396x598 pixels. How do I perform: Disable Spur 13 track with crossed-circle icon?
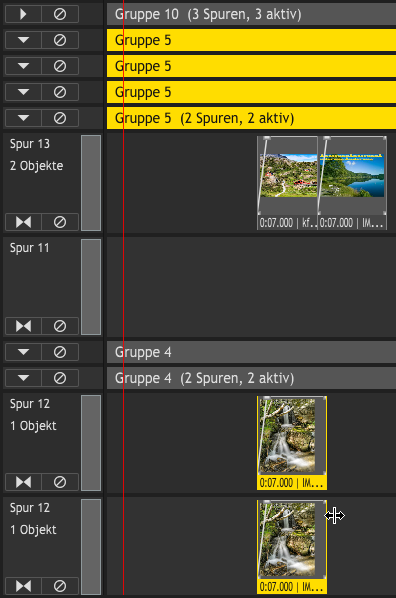click(x=60, y=222)
